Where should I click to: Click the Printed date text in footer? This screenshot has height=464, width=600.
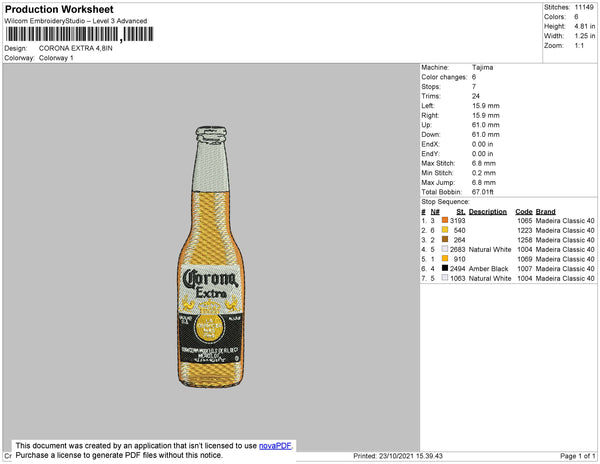pyautogui.click(x=398, y=456)
